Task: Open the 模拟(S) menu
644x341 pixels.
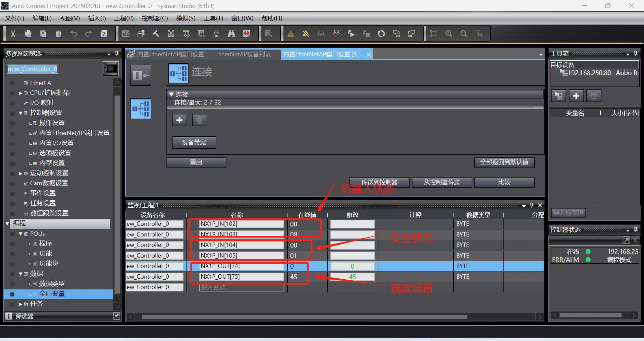Action: tap(186, 18)
